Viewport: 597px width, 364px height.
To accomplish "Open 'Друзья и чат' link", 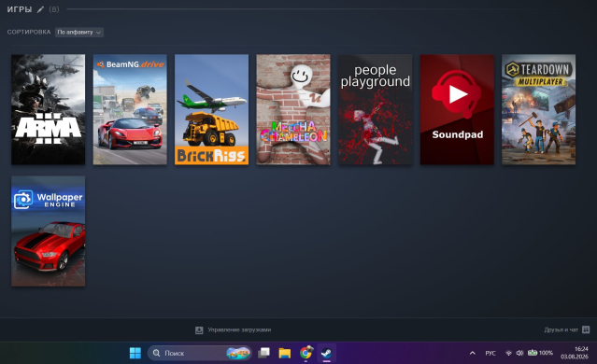I will click(x=561, y=329).
